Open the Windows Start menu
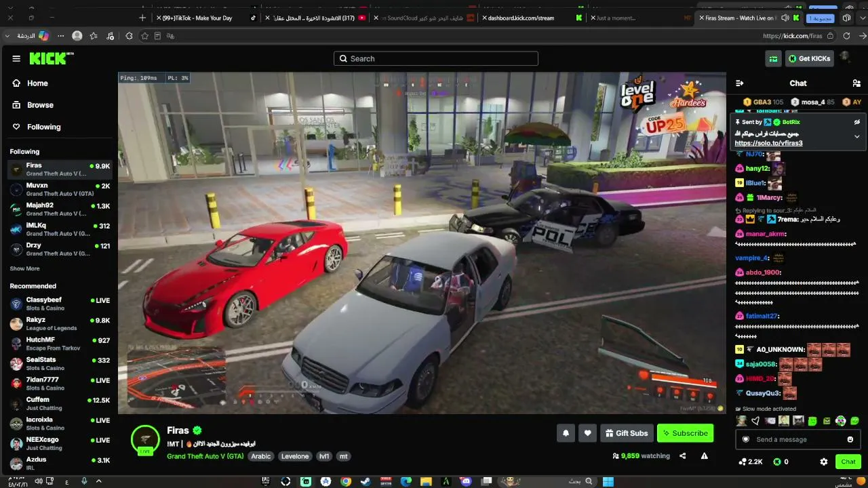 point(608,481)
